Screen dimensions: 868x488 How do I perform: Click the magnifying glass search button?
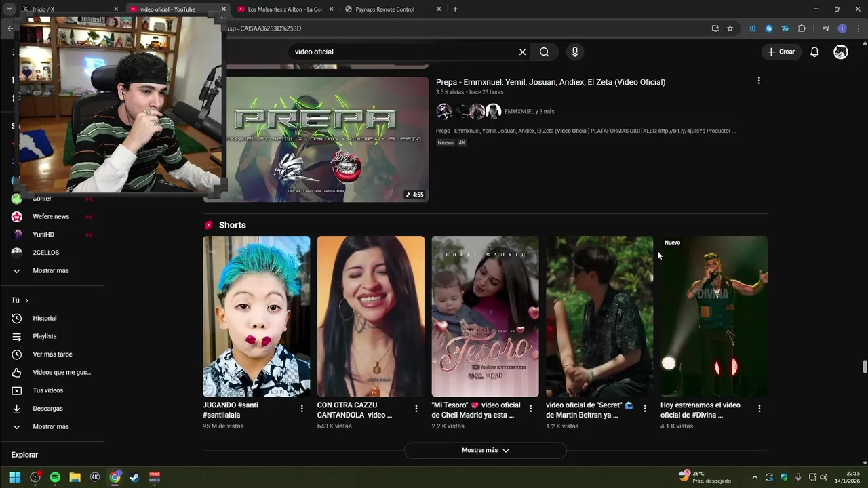[545, 52]
